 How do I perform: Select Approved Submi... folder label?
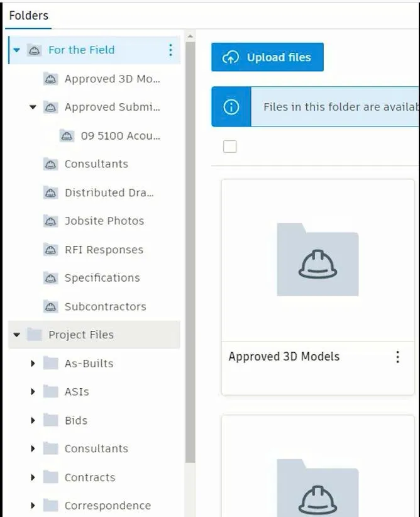112,107
